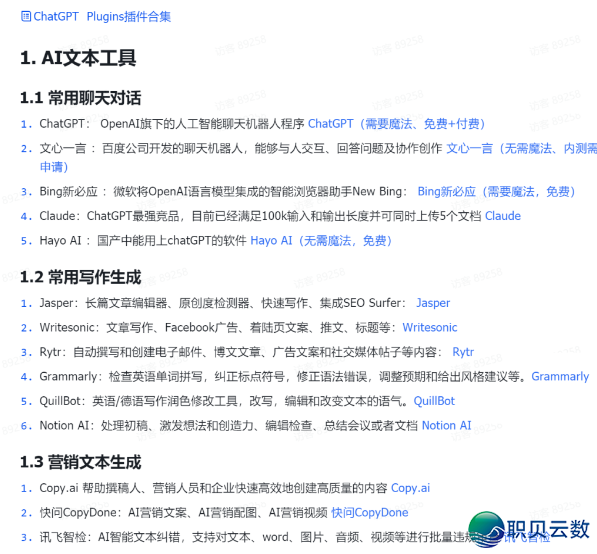The image size is (597, 554).
Task: Select the heading 1.3 营销文本生成
Action: pos(81,462)
